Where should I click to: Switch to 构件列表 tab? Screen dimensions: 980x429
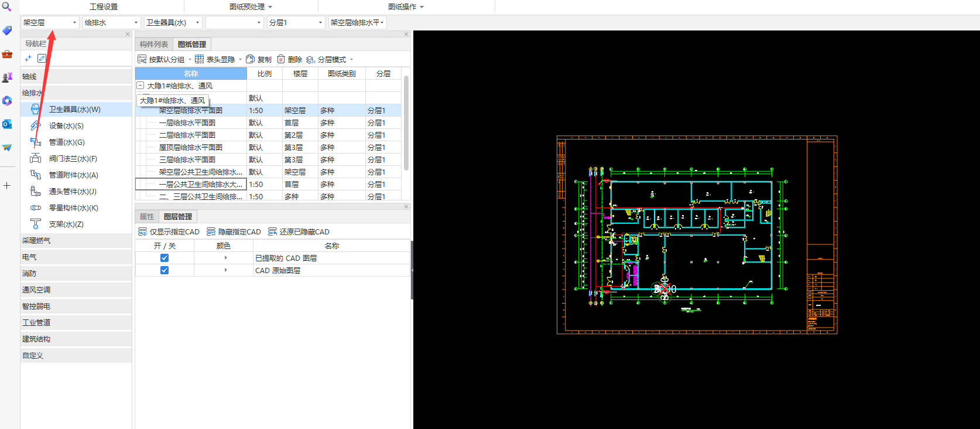pyautogui.click(x=154, y=45)
